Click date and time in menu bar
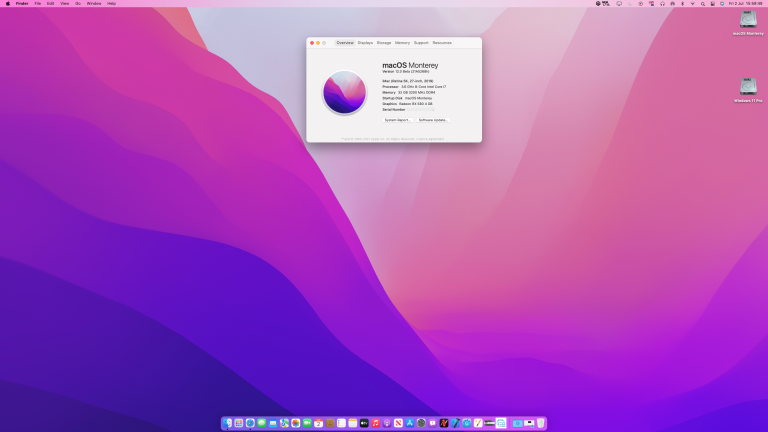 pos(746,3)
